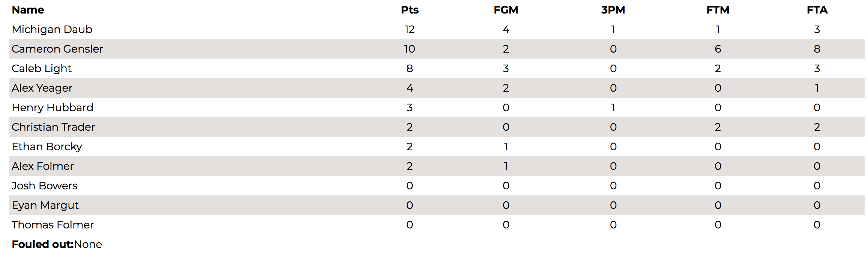Select the Cameron Gensler row name
Viewport: 868px width, 257px height.
pyautogui.click(x=57, y=49)
